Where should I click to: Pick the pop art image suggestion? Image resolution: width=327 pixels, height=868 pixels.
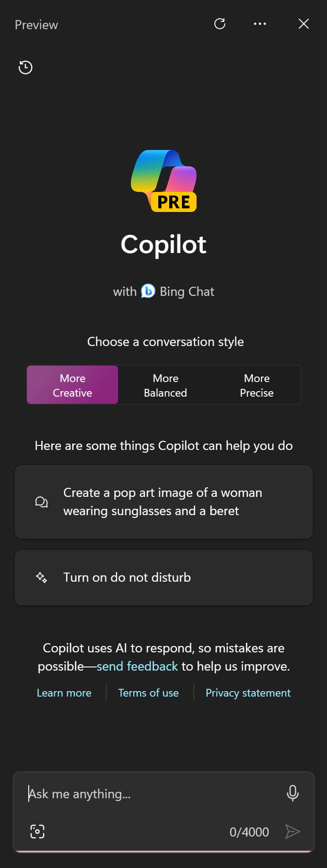pyautogui.click(x=164, y=502)
